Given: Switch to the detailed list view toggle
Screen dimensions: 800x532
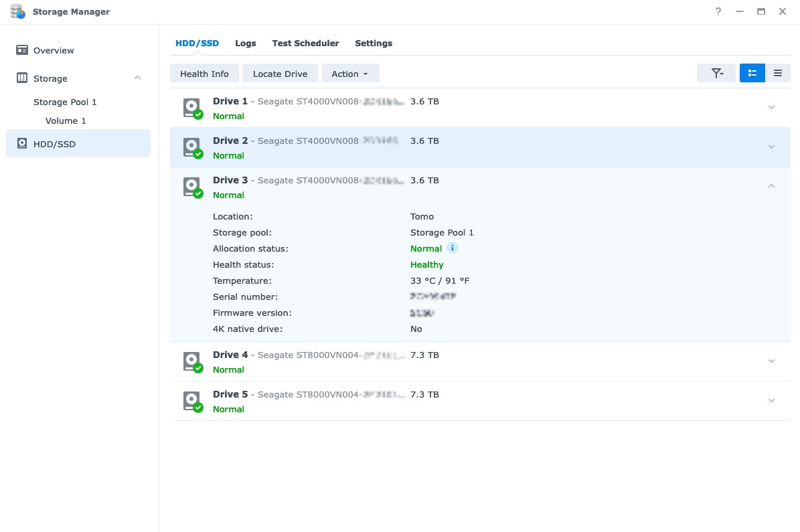Looking at the screenshot, I should pyautogui.click(x=752, y=73).
